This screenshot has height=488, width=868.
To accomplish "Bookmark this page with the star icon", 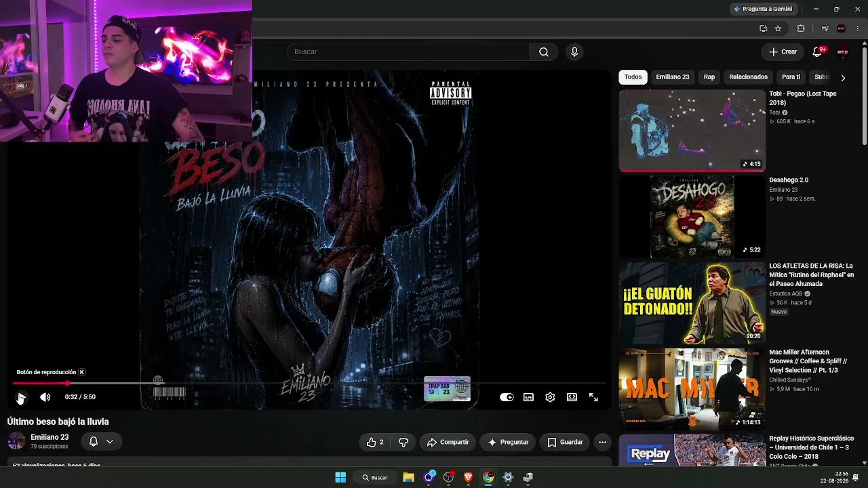I will pos(778,28).
